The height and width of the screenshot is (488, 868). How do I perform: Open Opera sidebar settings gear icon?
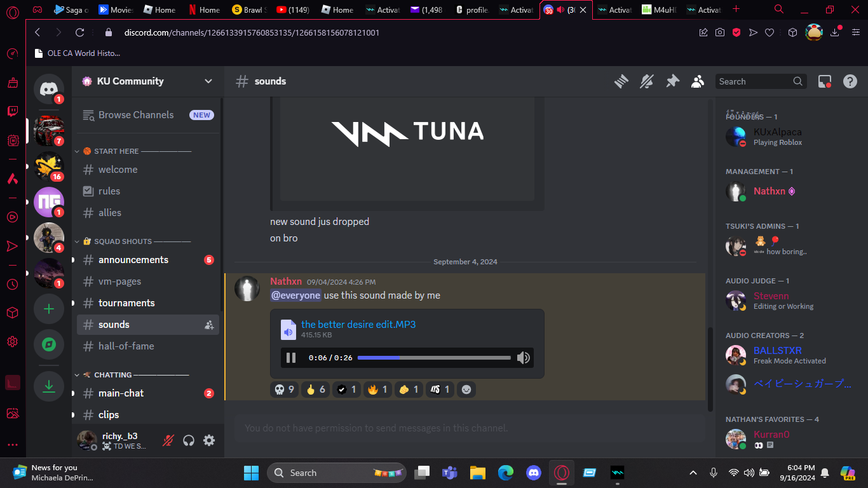pos(13,341)
